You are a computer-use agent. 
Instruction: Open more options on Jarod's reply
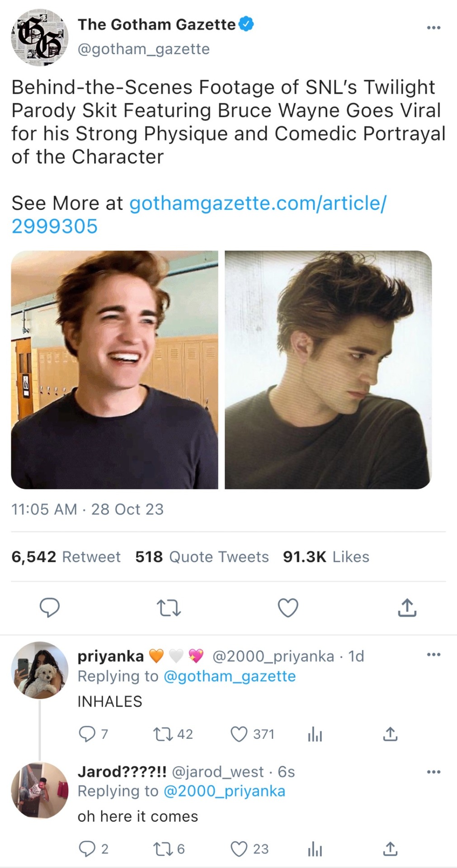pos(433,772)
